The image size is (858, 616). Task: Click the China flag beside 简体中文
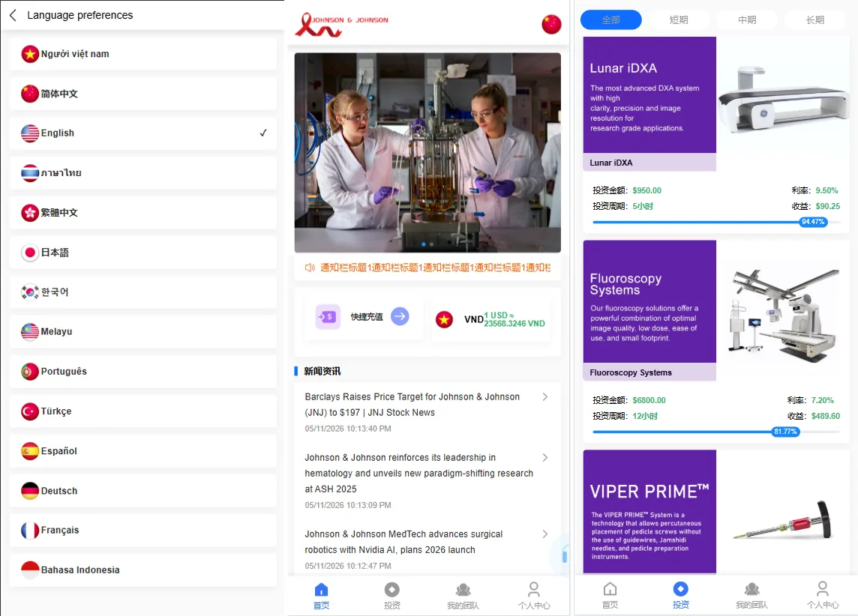pyautogui.click(x=30, y=94)
